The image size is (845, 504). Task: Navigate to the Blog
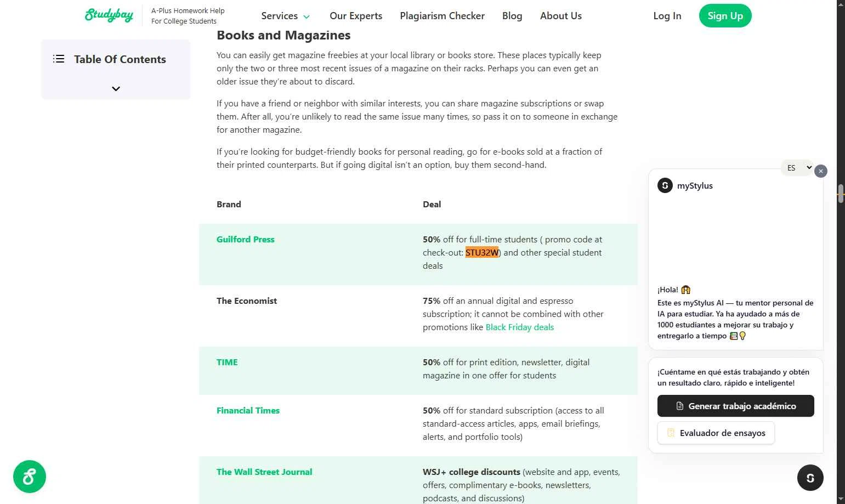(x=512, y=16)
